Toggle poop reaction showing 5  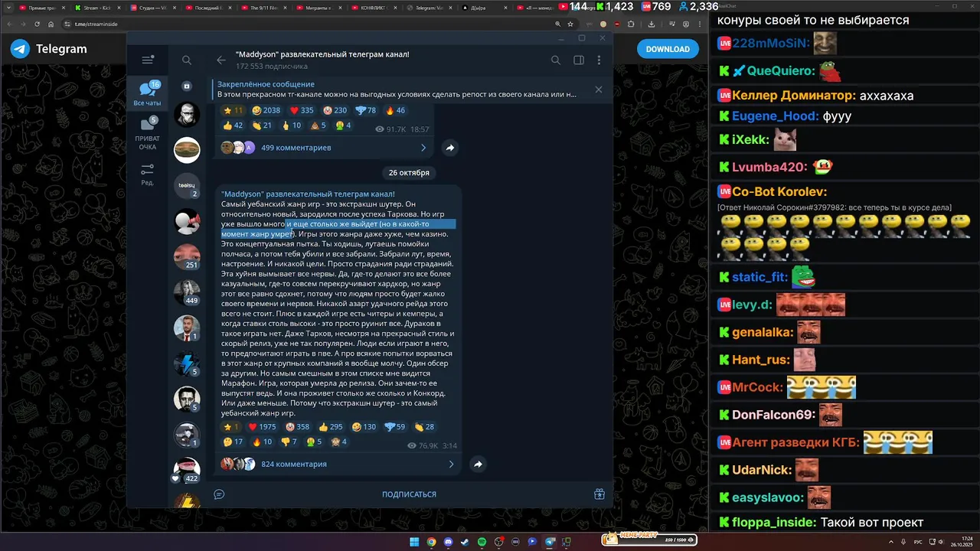[318, 126]
